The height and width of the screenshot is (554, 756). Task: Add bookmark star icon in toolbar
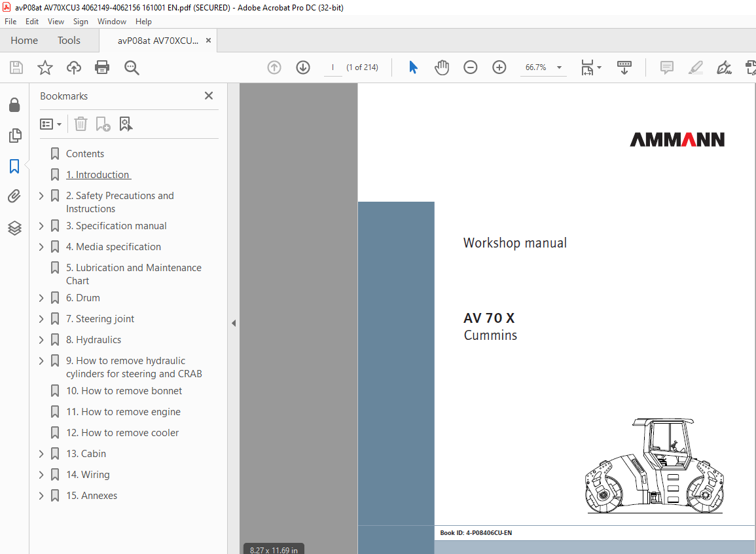[45, 67]
